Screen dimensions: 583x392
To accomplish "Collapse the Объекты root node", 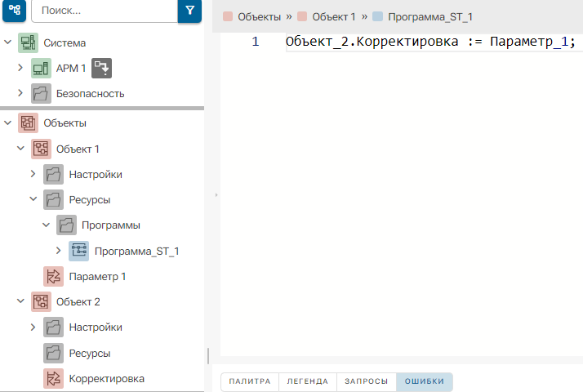I will (8, 122).
